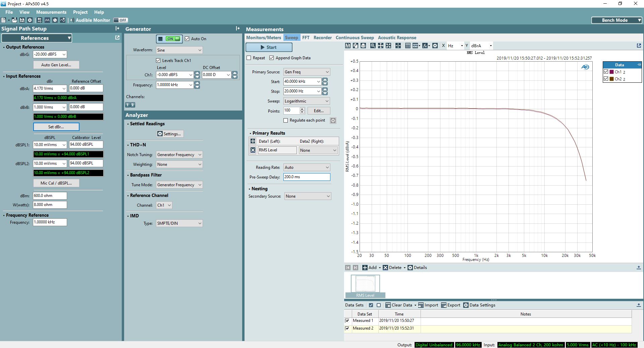644x348 pixels.
Task: Switch to the Continuous Sweep tab
Action: [x=355, y=38]
